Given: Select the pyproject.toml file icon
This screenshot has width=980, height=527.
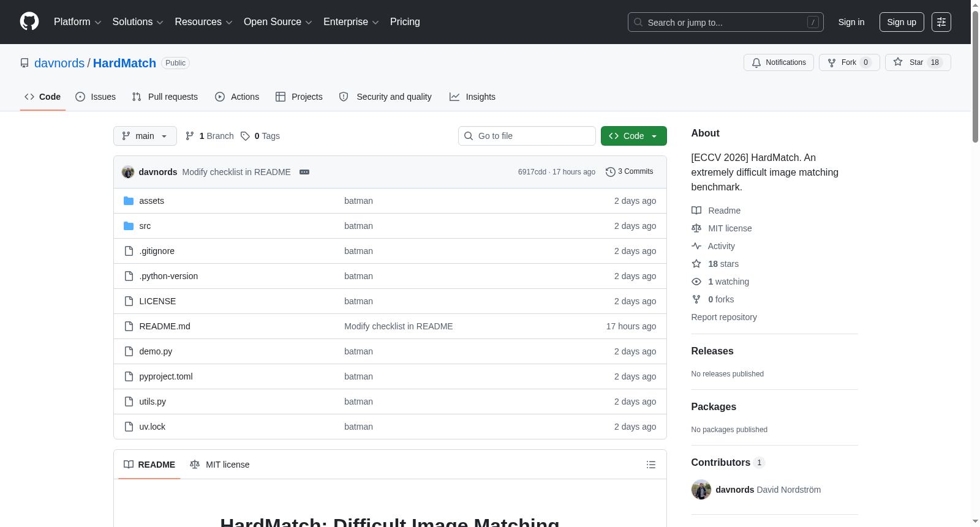Looking at the screenshot, I should coord(129,376).
